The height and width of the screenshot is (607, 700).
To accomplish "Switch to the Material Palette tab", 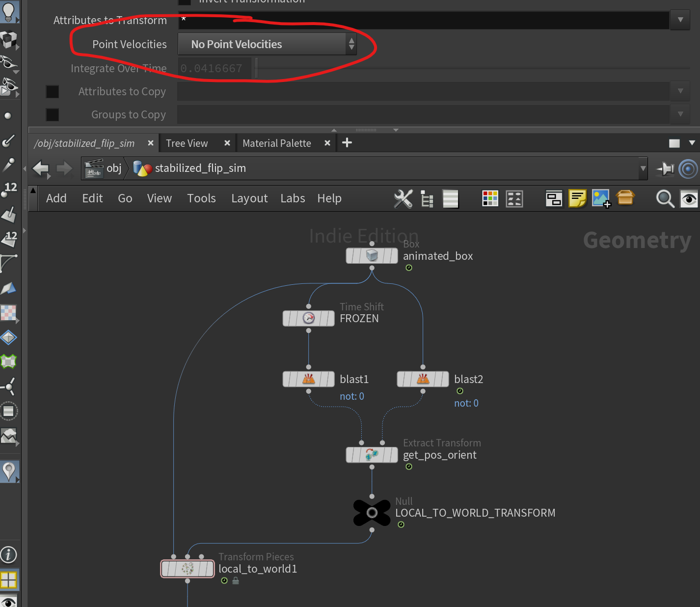I will point(277,143).
